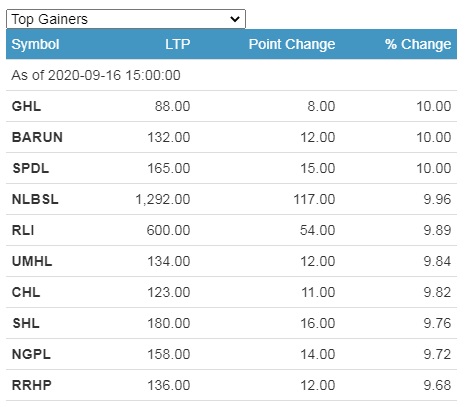
Task: Open the RRHP symbol link
Action: [32, 385]
